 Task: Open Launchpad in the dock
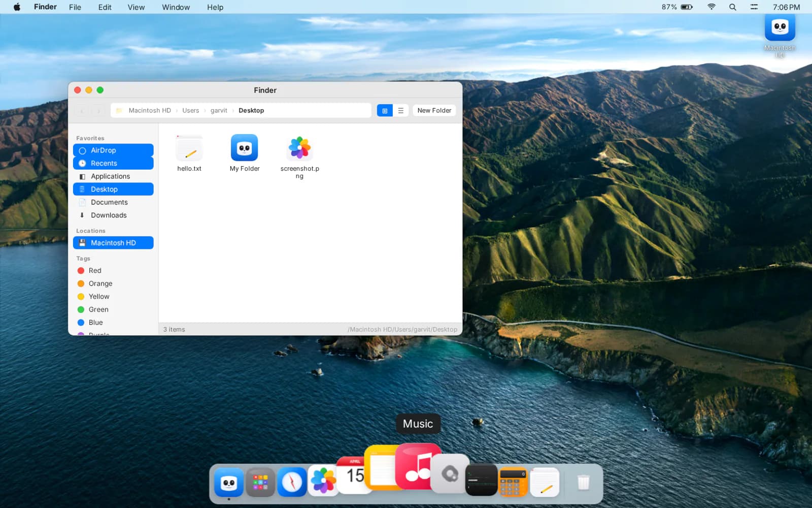260,482
